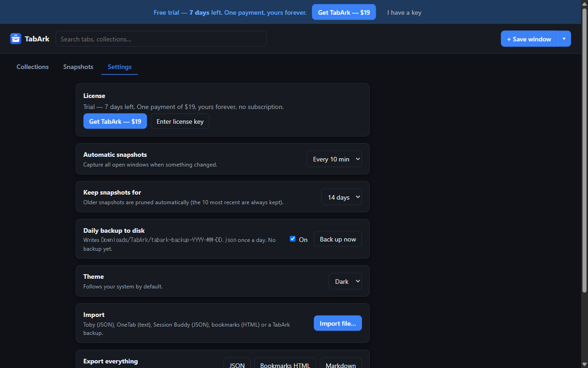Click the Theme heading text
This screenshot has height=368, width=588.
[x=93, y=276]
